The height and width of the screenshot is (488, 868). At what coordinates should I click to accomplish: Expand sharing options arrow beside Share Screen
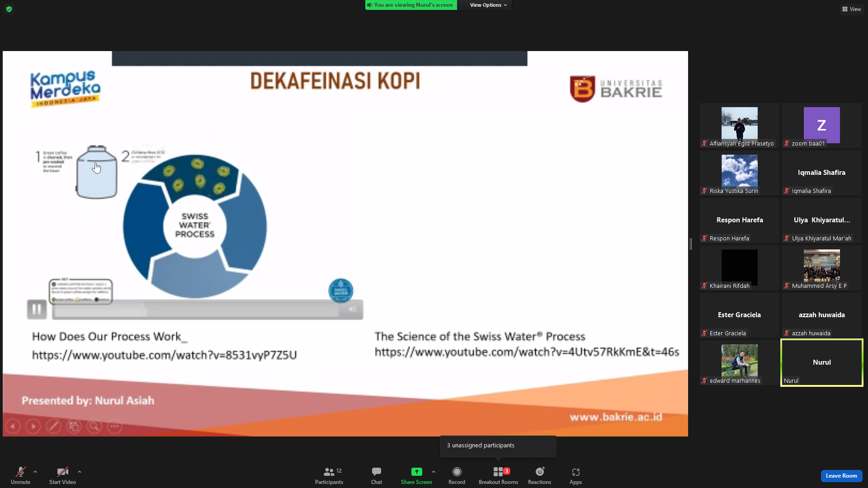(434, 472)
